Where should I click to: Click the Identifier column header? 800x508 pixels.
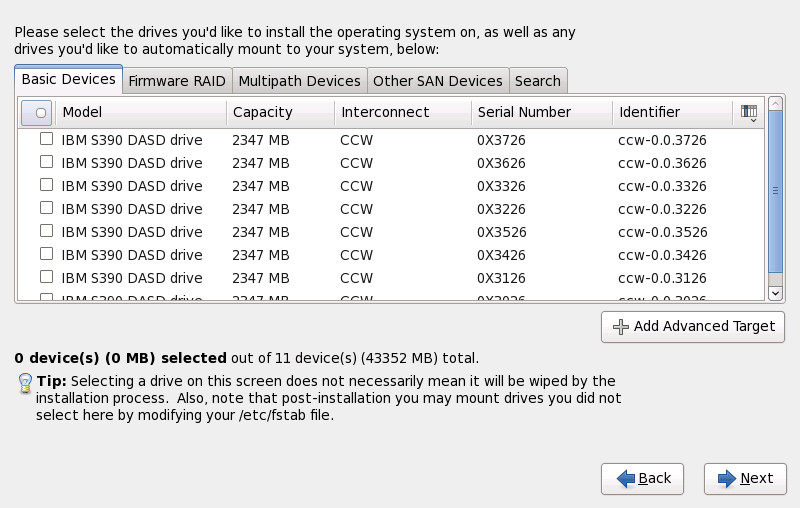tap(670, 113)
